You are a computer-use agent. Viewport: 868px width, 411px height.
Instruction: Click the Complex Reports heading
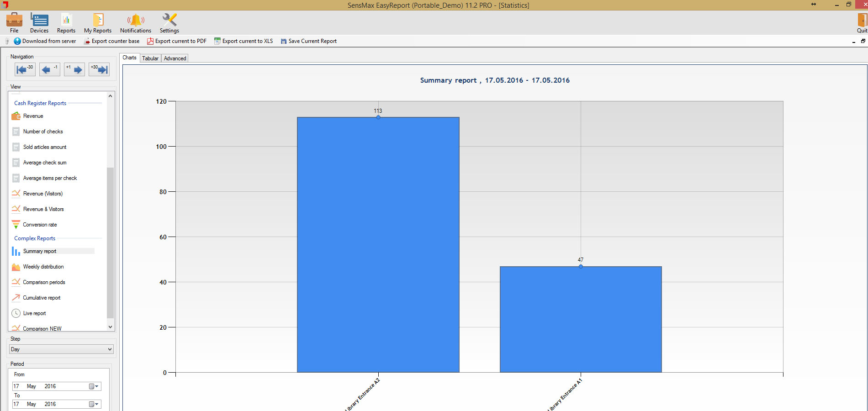click(35, 238)
